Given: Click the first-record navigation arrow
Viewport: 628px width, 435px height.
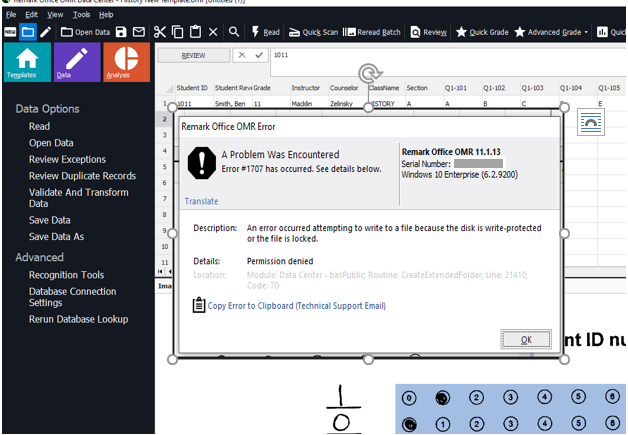Looking at the screenshot, I should (x=160, y=271).
